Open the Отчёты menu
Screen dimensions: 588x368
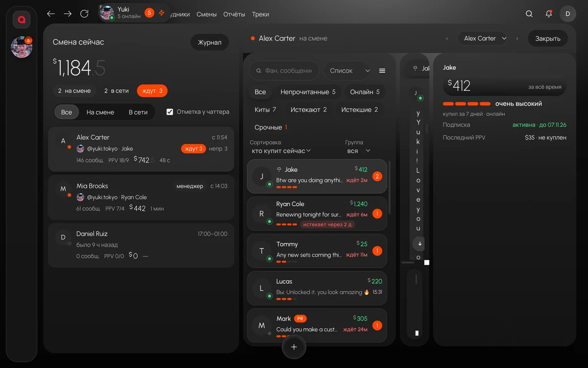[x=234, y=14]
